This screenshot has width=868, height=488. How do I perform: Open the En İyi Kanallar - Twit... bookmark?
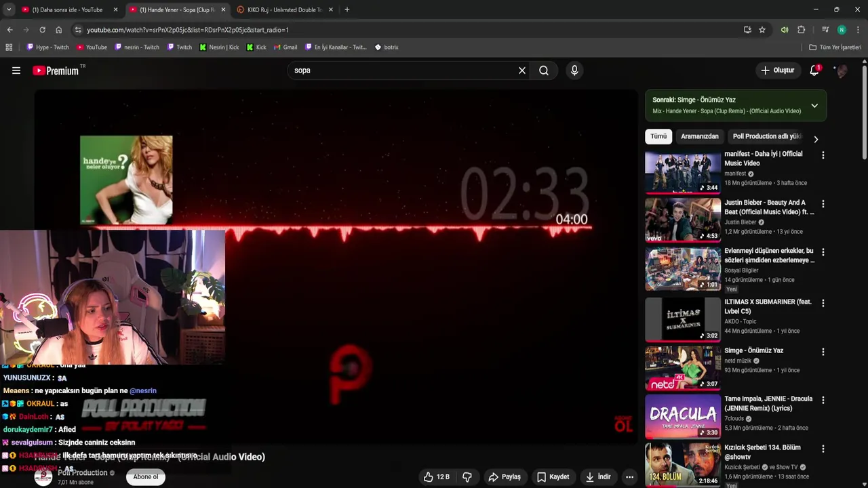(336, 47)
